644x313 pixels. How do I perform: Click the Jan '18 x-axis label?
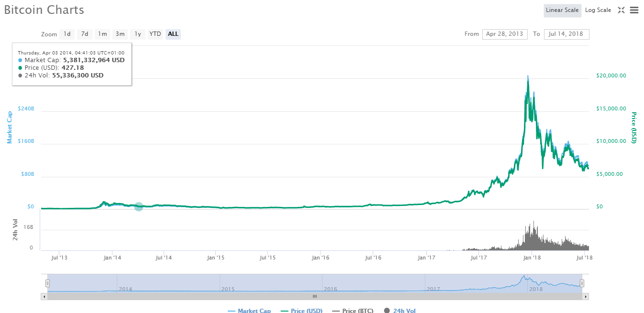(532, 258)
